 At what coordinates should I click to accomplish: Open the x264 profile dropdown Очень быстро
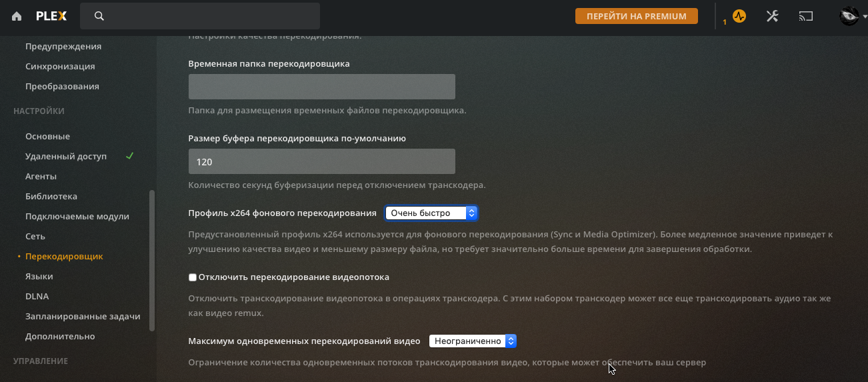pyautogui.click(x=431, y=213)
